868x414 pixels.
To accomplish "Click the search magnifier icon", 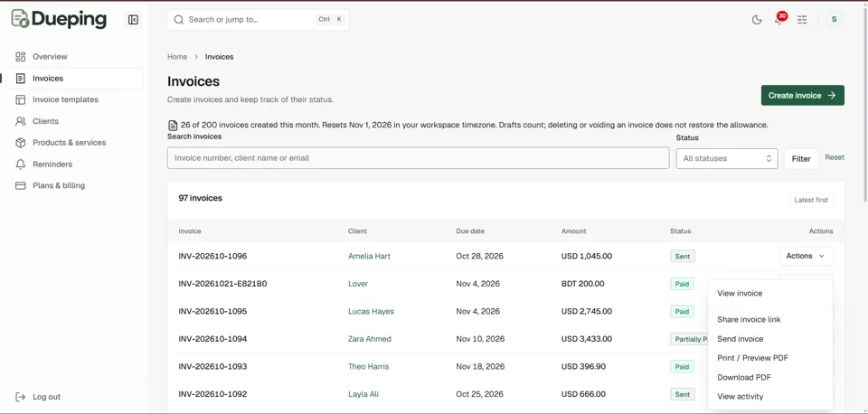I will [x=179, y=19].
